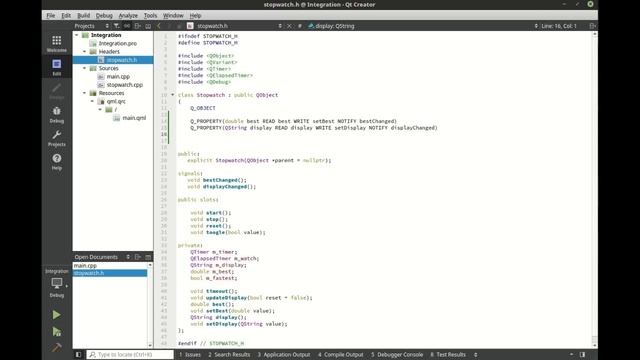Show the Issues output pane
640x360 pixels.
pos(190,355)
